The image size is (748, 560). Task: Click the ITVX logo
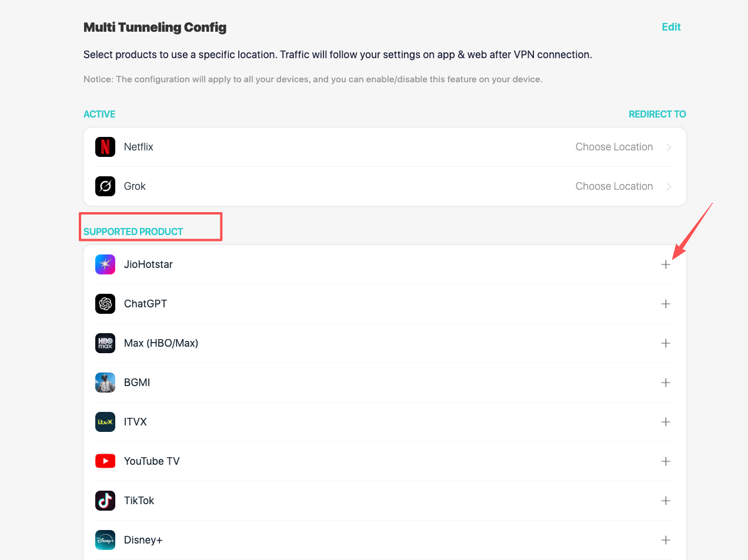[105, 422]
